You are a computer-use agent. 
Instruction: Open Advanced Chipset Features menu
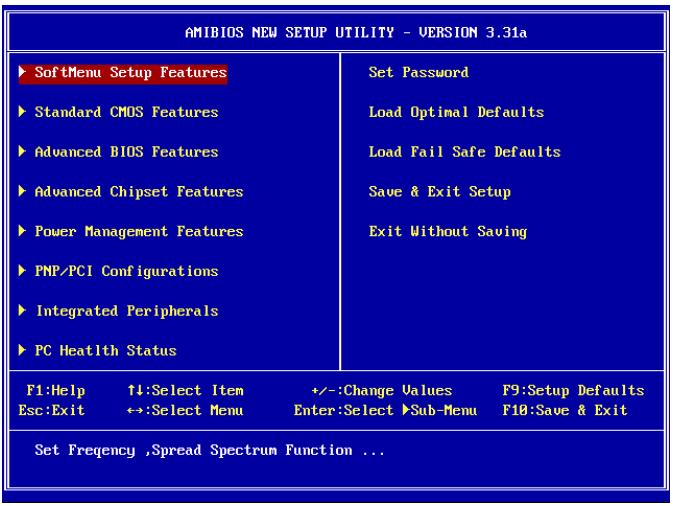tap(139, 192)
